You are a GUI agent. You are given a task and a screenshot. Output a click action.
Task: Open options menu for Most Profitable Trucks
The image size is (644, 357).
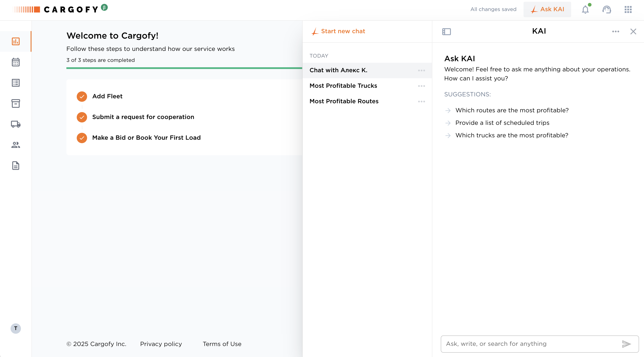(421, 86)
